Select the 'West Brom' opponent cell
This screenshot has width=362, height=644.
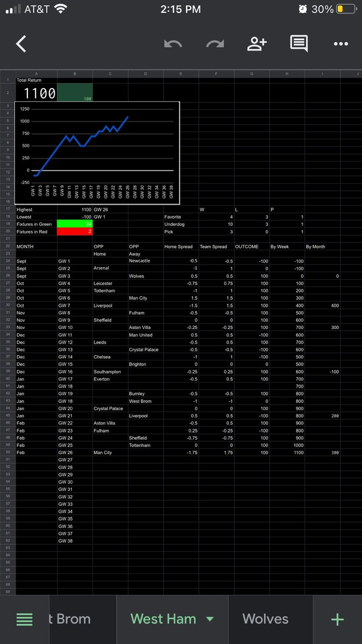tap(145, 401)
